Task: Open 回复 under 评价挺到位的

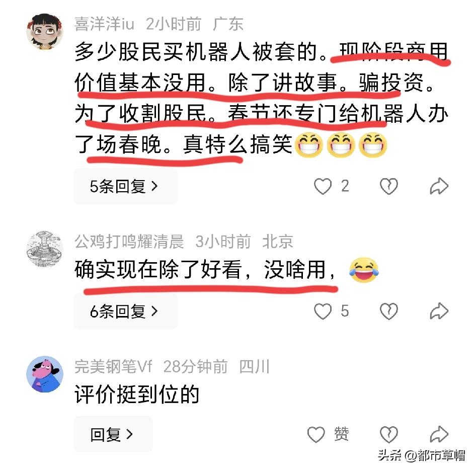Action: click(x=113, y=434)
